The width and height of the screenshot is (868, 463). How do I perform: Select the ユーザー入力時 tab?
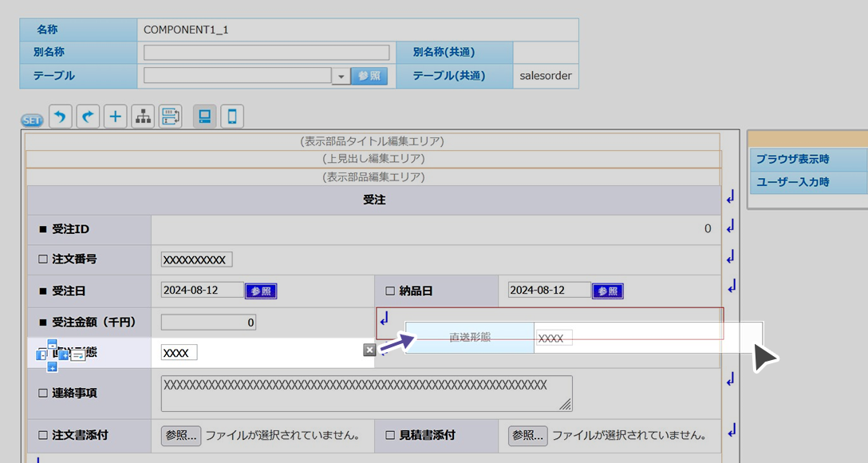pos(807,182)
